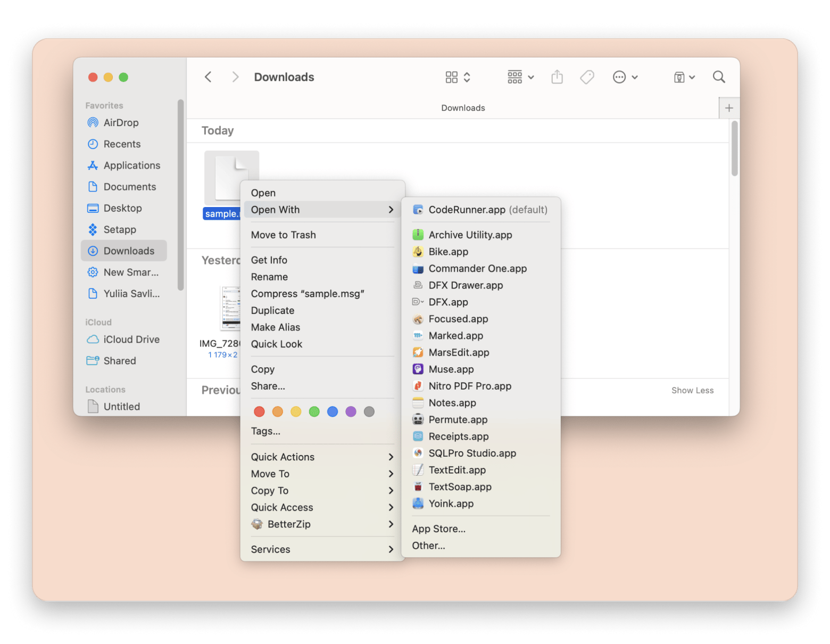Viewport: 830px width, 644px height.
Task: Pick Archive Utility.app to open file
Action: point(470,235)
